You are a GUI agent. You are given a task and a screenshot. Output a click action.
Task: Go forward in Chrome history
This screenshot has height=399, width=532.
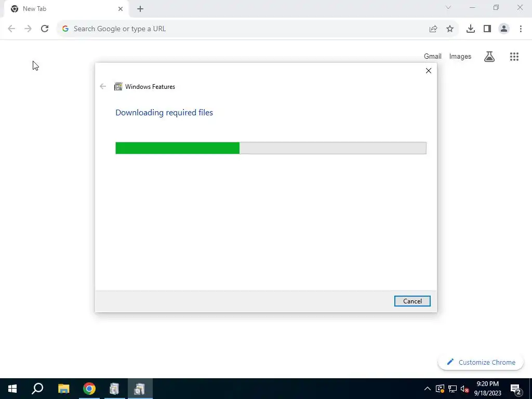(x=28, y=29)
